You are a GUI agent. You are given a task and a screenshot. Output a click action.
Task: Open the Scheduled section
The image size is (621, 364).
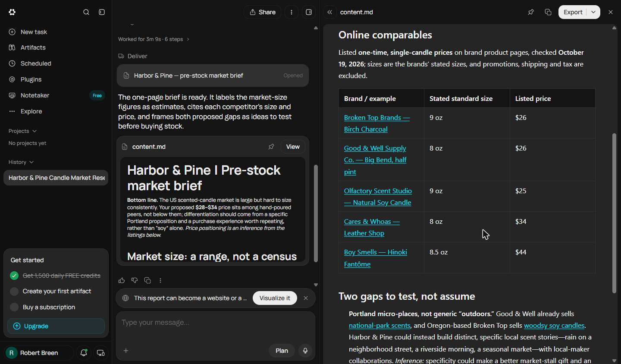[x=56, y=63]
